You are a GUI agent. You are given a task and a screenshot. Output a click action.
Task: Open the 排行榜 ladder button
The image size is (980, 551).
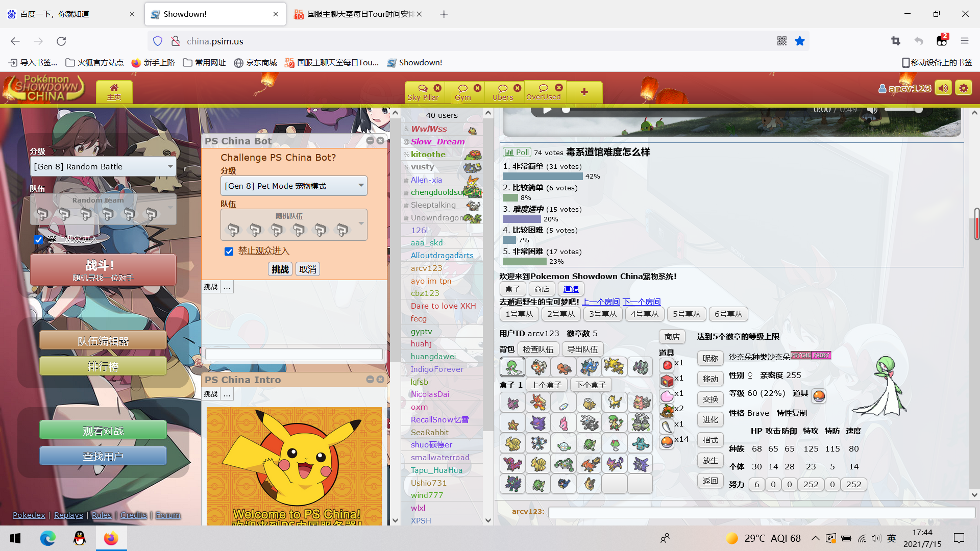[x=103, y=366]
